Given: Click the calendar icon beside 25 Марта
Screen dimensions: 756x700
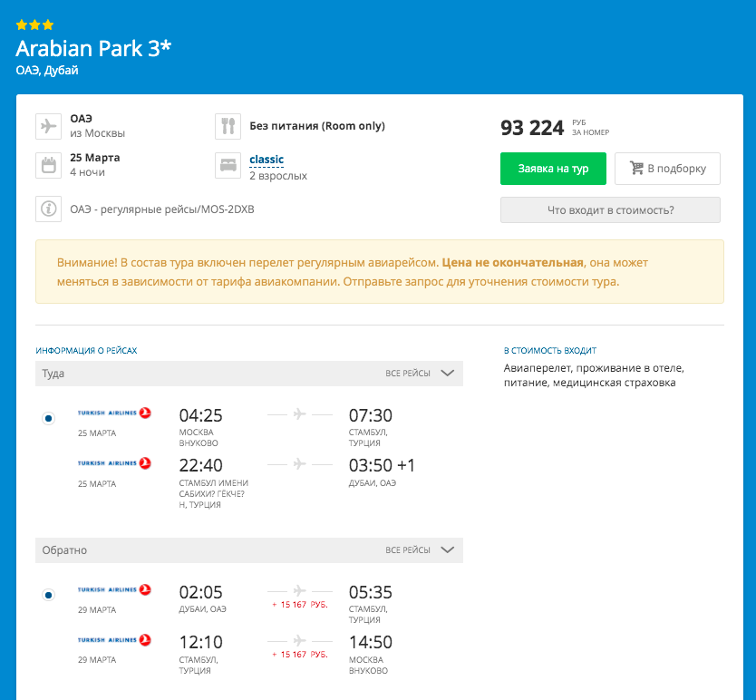Looking at the screenshot, I should pyautogui.click(x=48, y=165).
